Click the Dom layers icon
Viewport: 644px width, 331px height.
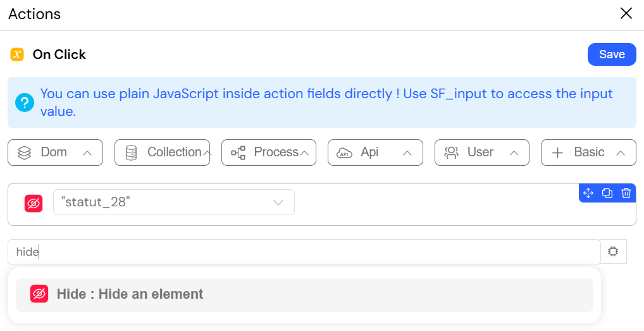click(x=24, y=153)
